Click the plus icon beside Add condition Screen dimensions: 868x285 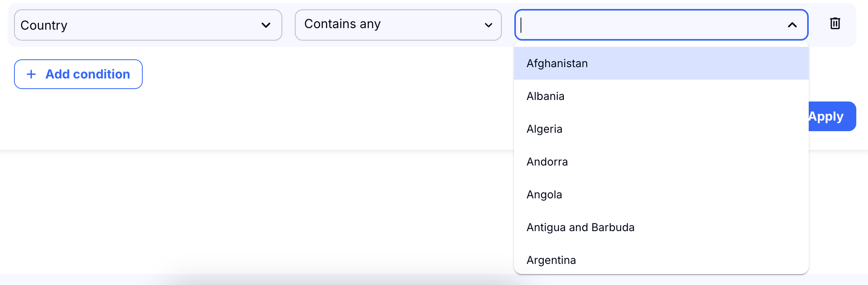click(31, 74)
